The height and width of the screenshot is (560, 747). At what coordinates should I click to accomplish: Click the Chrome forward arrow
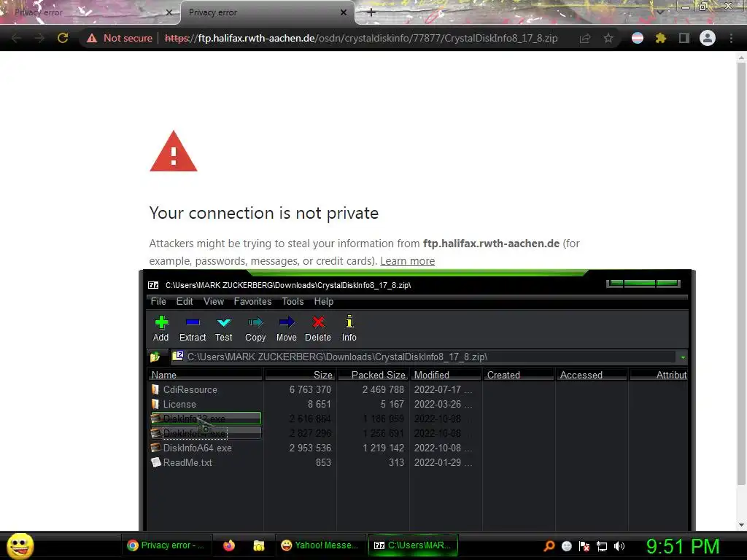click(x=39, y=38)
